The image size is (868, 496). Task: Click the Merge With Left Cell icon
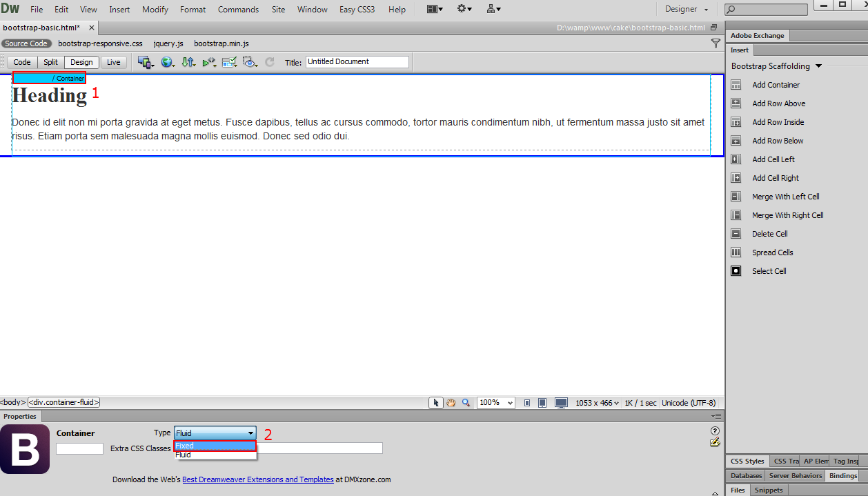coord(736,197)
